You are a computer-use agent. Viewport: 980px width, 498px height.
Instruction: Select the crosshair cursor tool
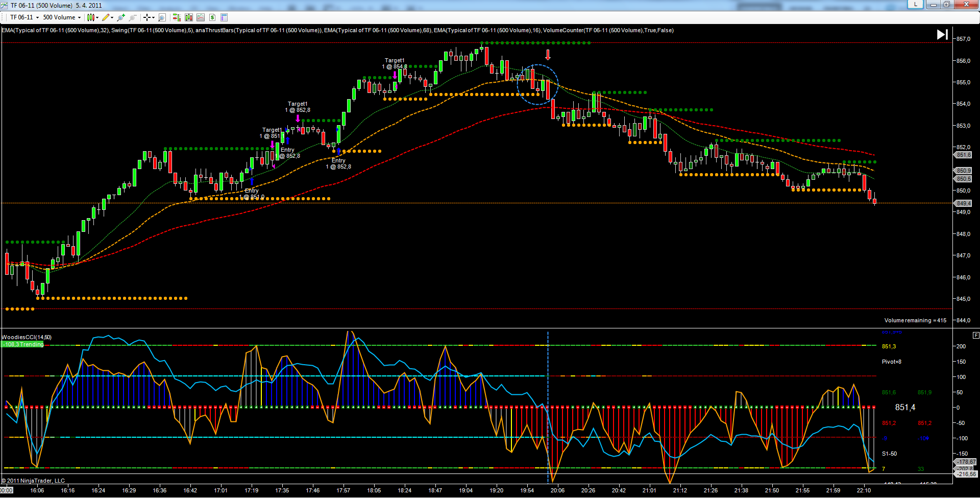pyautogui.click(x=147, y=17)
